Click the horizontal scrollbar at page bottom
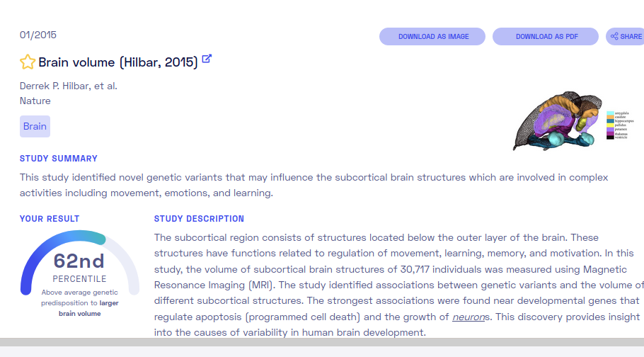Viewport: 644px width, 357px height. tap(322, 342)
